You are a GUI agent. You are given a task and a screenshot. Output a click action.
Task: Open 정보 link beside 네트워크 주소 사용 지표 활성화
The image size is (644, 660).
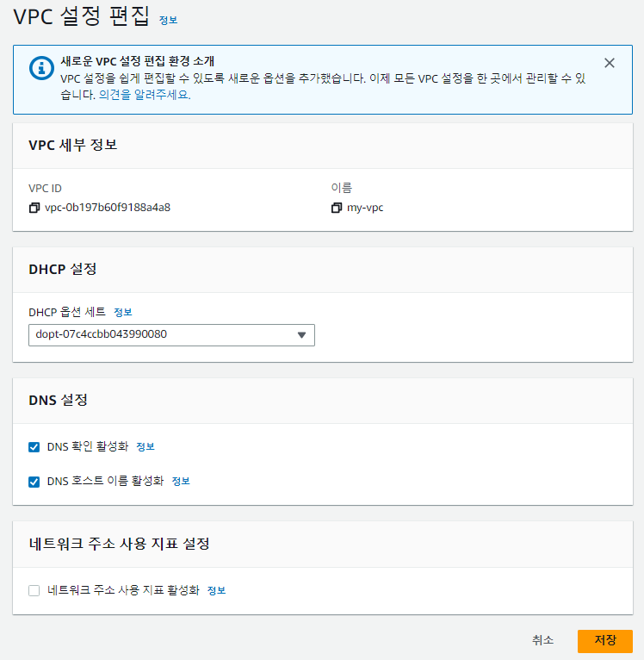217,590
